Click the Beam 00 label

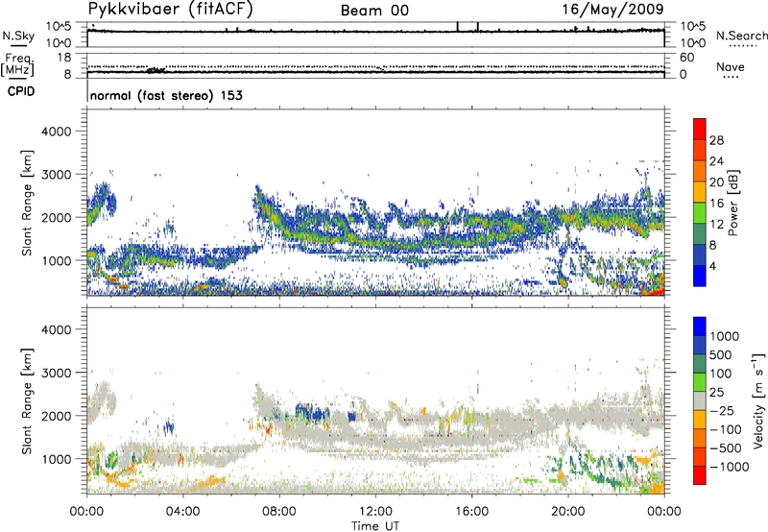(x=374, y=11)
